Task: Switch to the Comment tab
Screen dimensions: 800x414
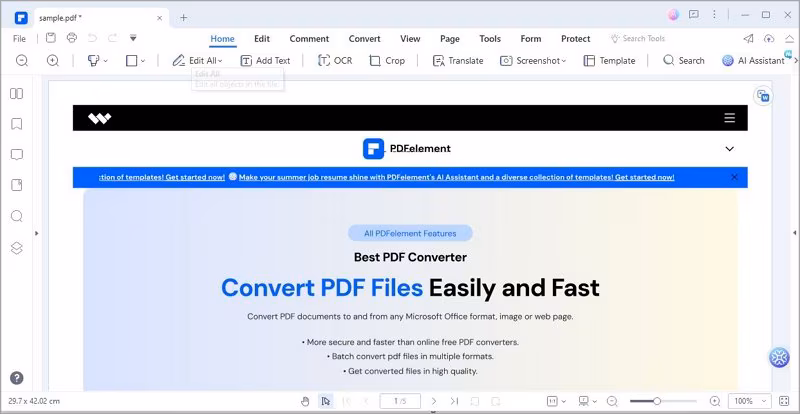Action: click(309, 38)
